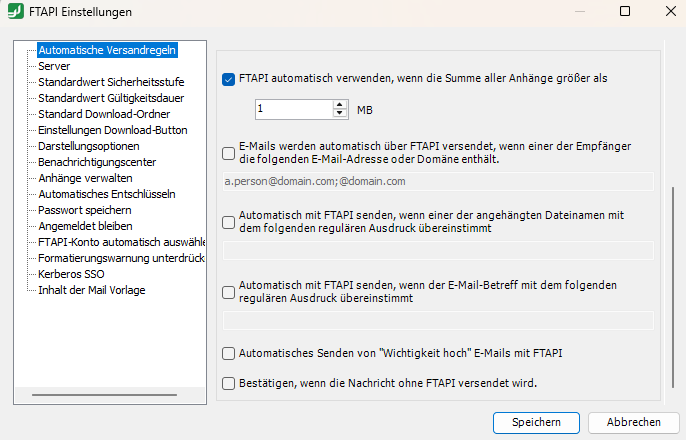Viewport: 686px width, 440px height.
Task: Open Inhalt der Mail Vorlage section
Action: [91, 290]
